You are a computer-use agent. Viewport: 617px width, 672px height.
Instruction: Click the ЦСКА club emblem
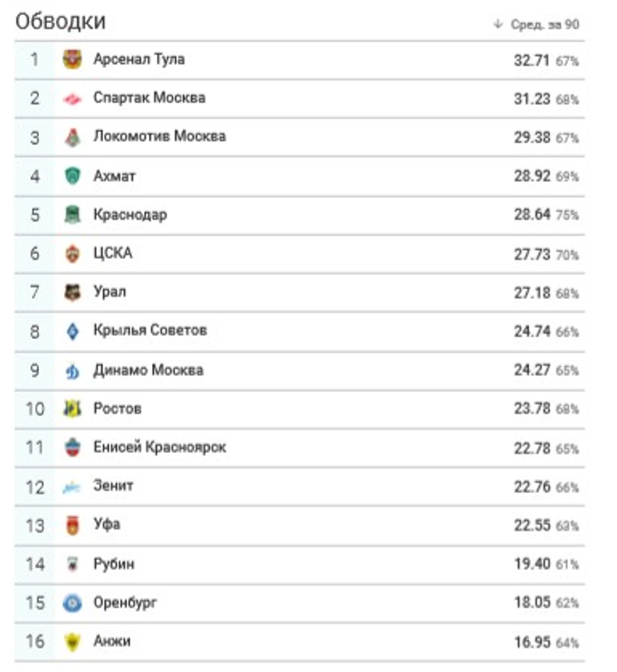point(72,254)
